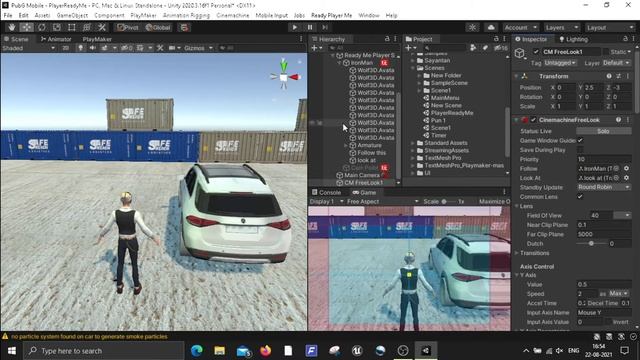Select the Hand tool in toolbar
The width and height of the screenshot is (640, 360).
coord(11,27)
